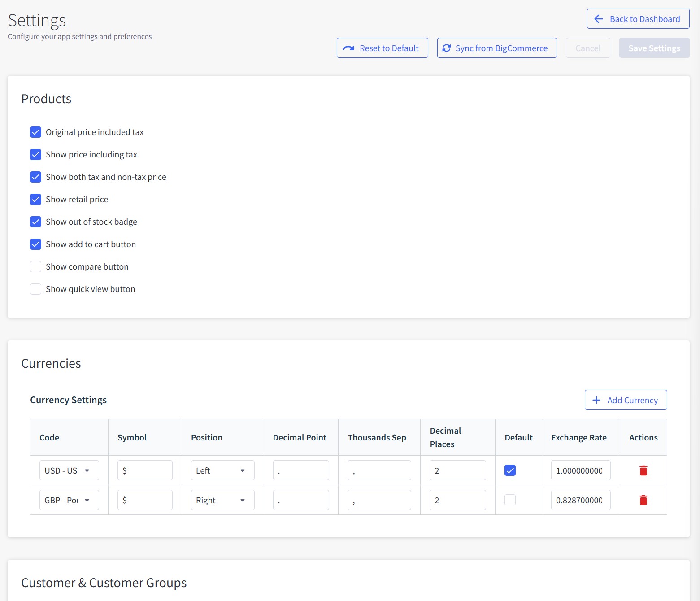This screenshot has height=601, width=700.
Task: Click Add Currency button
Action: coord(626,400)
